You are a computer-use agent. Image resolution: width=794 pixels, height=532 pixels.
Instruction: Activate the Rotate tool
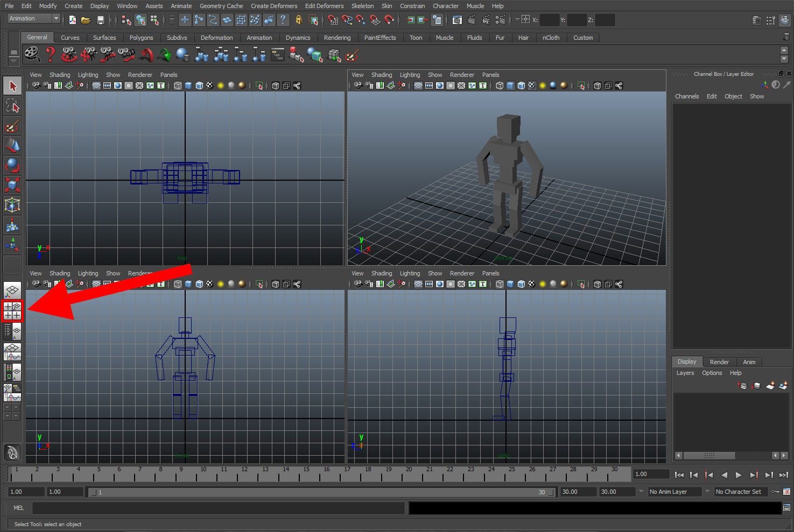(12, 165)
